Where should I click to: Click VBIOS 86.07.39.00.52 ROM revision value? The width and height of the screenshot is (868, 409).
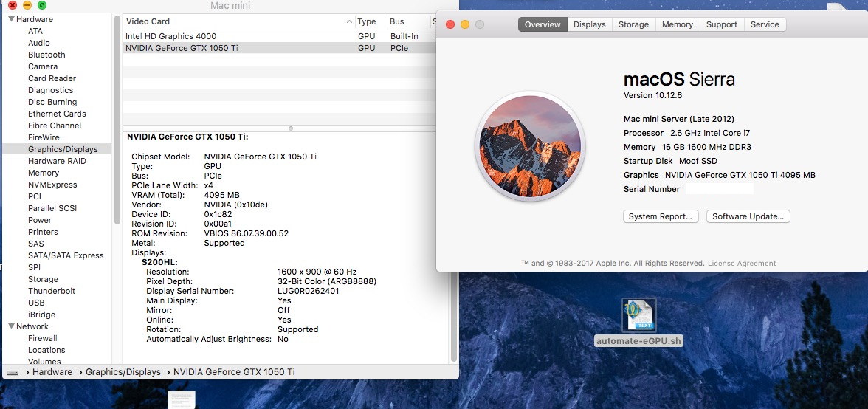[247, 233]
